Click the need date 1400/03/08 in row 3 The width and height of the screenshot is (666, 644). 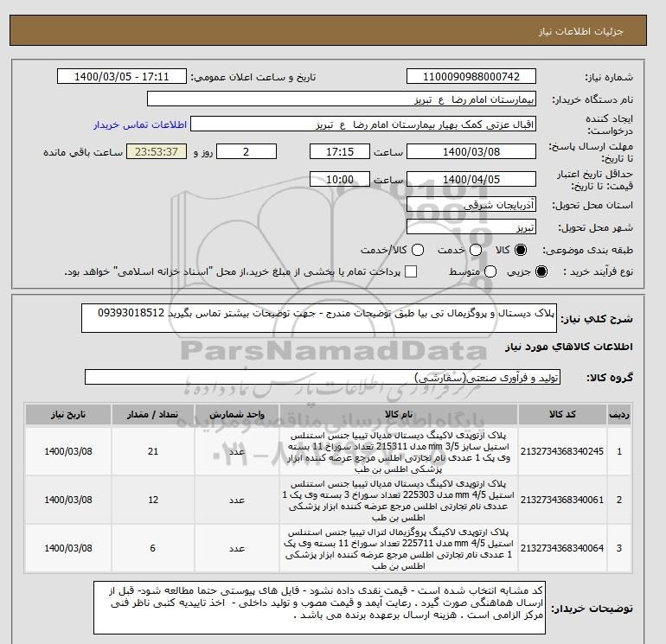coord(68,548)
